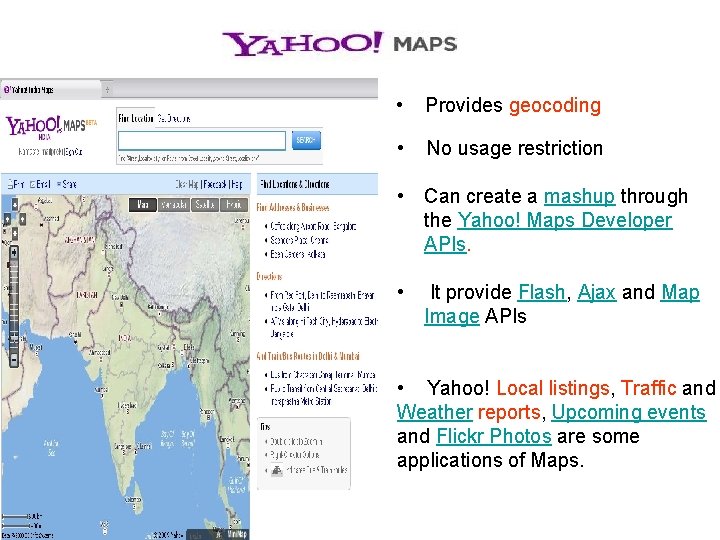
Task: Click the Find Addresses & Businesses heading
Action: click(x=293, y=208)
